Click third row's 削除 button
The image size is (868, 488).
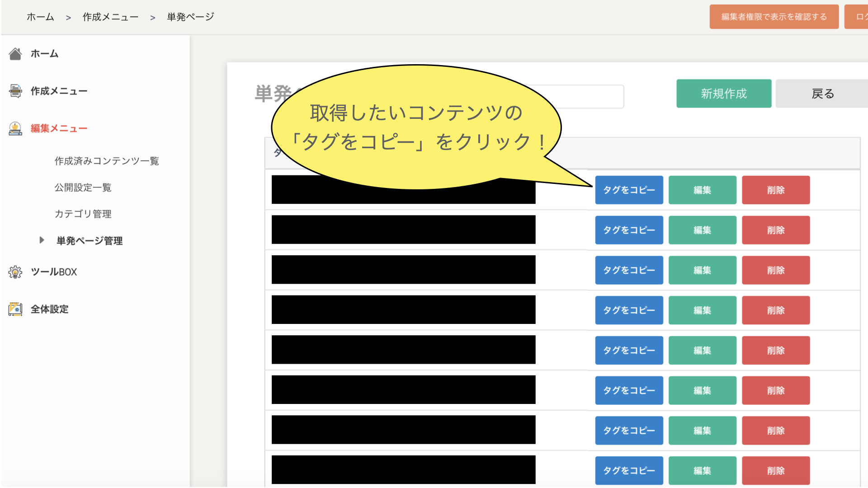[x=775, y=270]
